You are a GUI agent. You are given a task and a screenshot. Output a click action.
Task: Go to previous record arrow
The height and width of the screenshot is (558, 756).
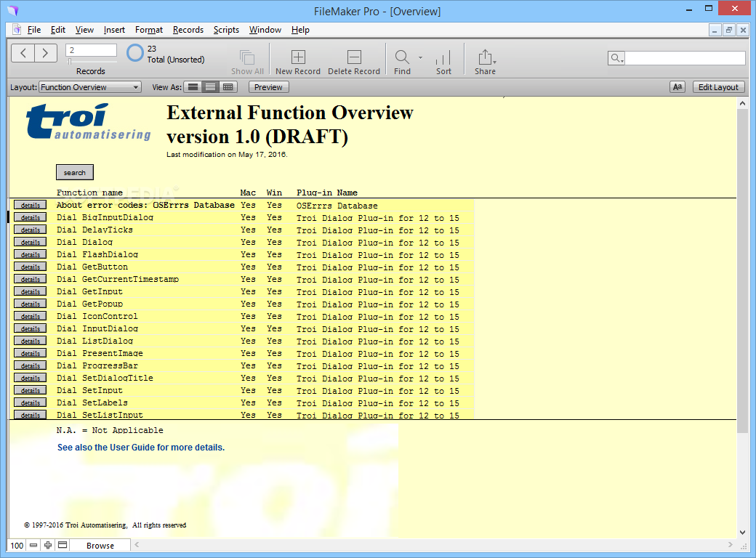point(23,53)
